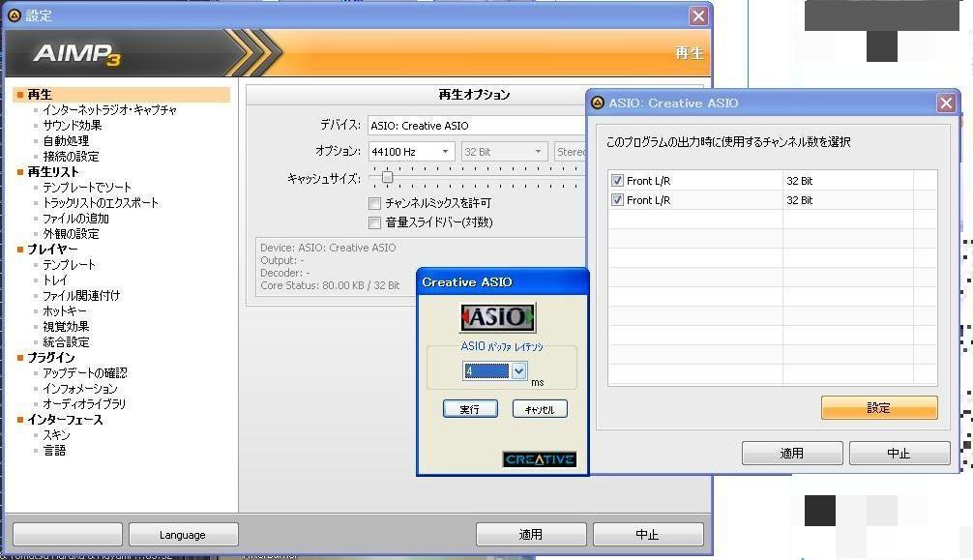The height and width of the screenshot is (560, 973).
Task: Open the Stereo channel dropdown
Action: (x=571, y=152)
